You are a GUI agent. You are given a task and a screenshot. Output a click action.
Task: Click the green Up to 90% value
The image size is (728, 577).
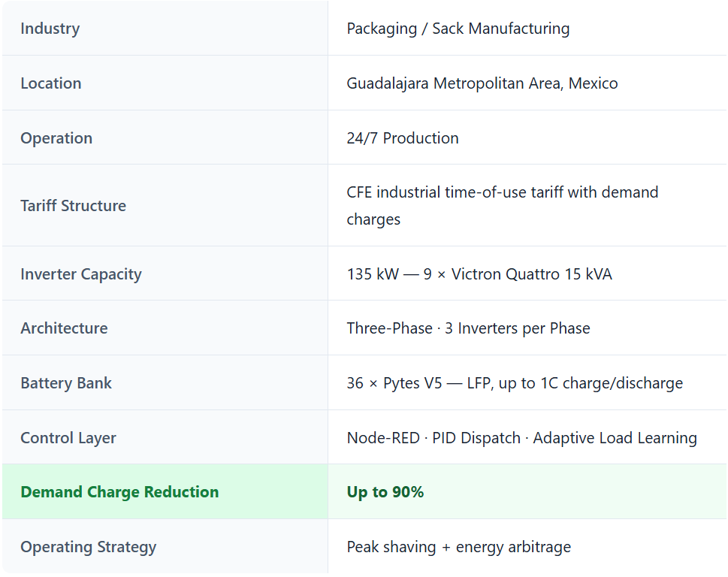click(x=385, y=492)
